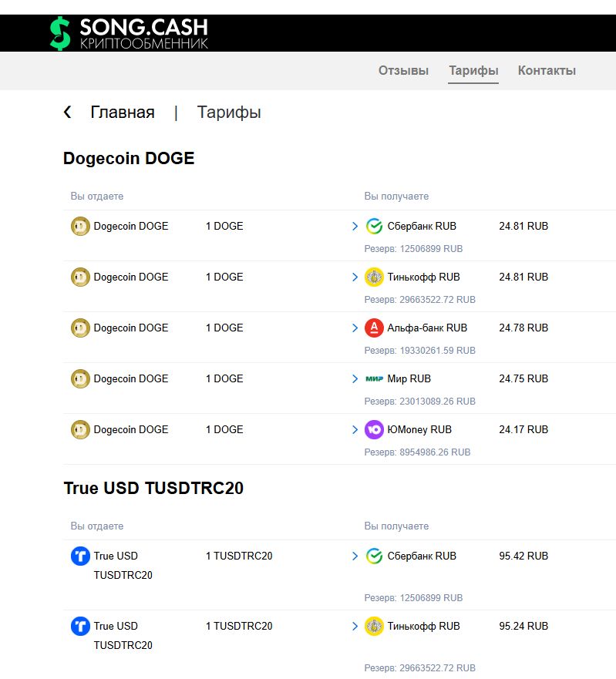Select Сбербанк RUB in Dogecoin section
This screenshot has width=616, height=679.
coord(422,226)
